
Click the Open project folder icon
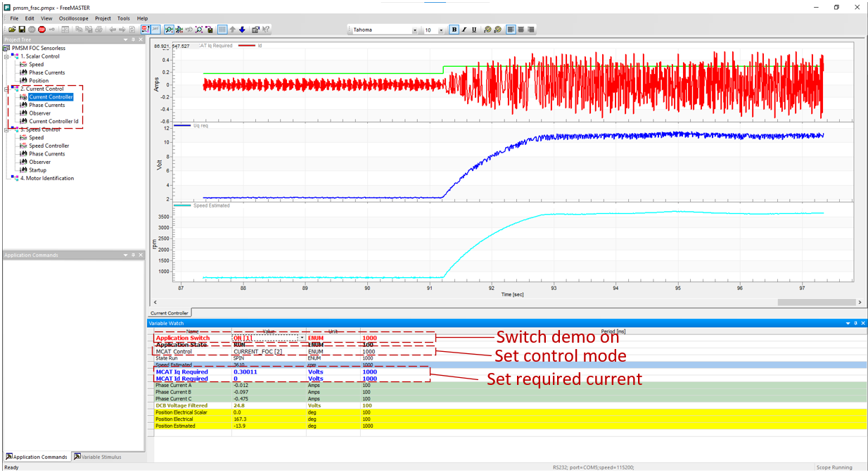(x=12, y=30)
